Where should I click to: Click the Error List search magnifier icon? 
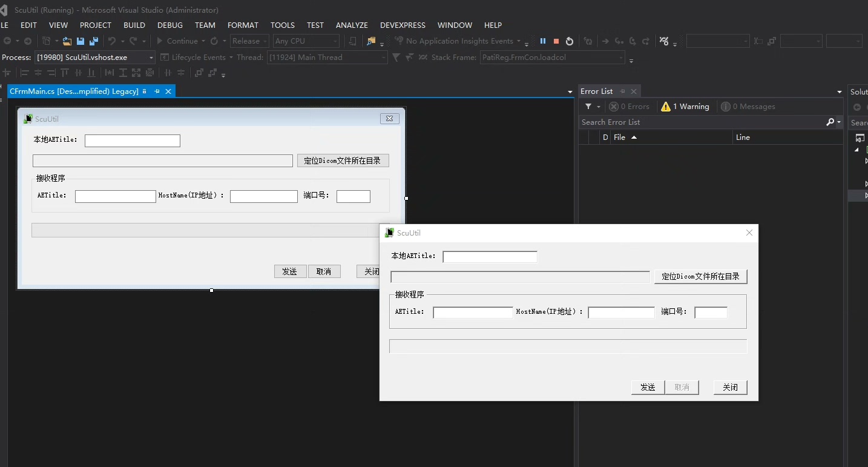click(x=830, y=122)
